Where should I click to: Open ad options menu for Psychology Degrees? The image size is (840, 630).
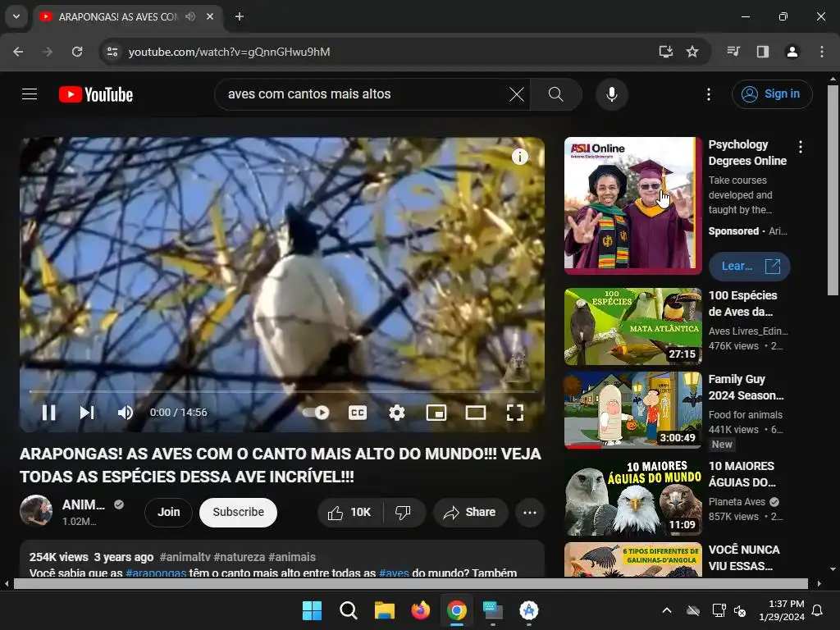(x=801, y=147)
